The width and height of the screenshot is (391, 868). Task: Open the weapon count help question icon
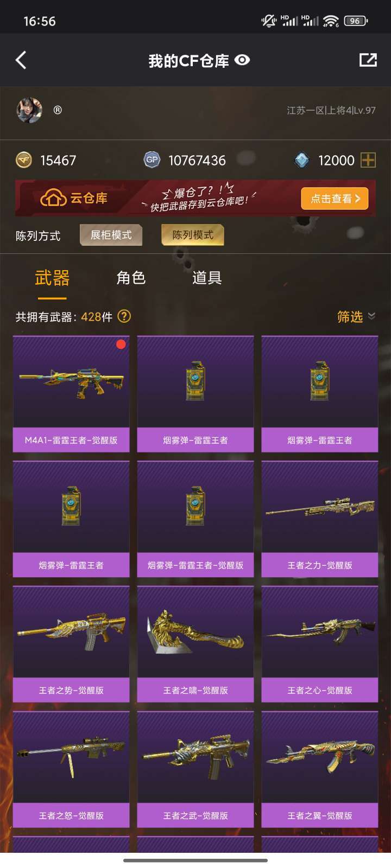pos(124,316)
